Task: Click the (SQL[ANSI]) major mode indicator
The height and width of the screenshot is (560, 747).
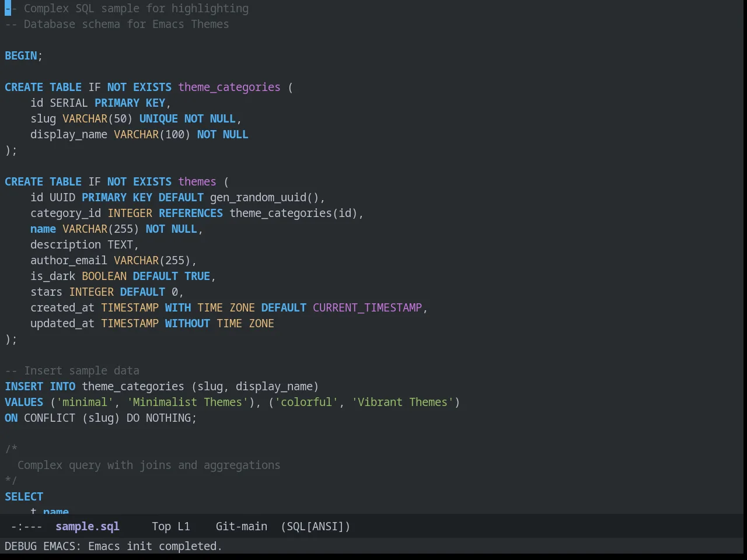Action: [316, 526]
